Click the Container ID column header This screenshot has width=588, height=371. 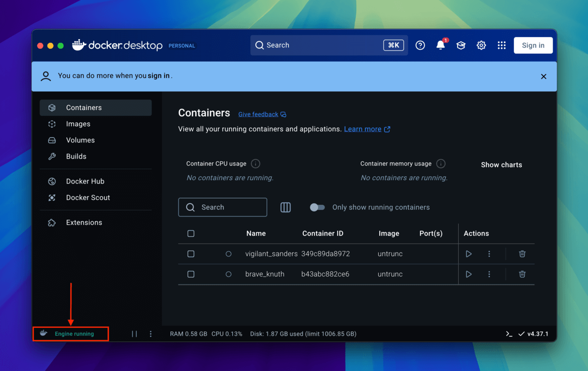click(323, 233)
